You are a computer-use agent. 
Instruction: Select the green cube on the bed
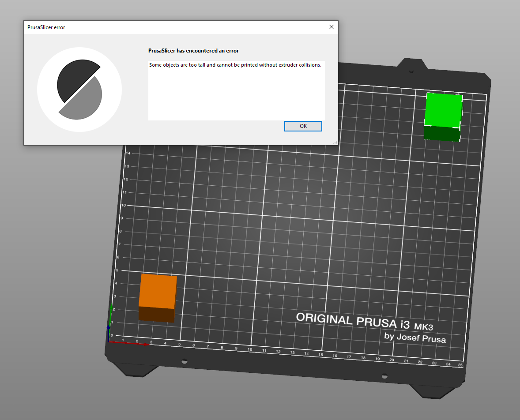tap(443, 117)
